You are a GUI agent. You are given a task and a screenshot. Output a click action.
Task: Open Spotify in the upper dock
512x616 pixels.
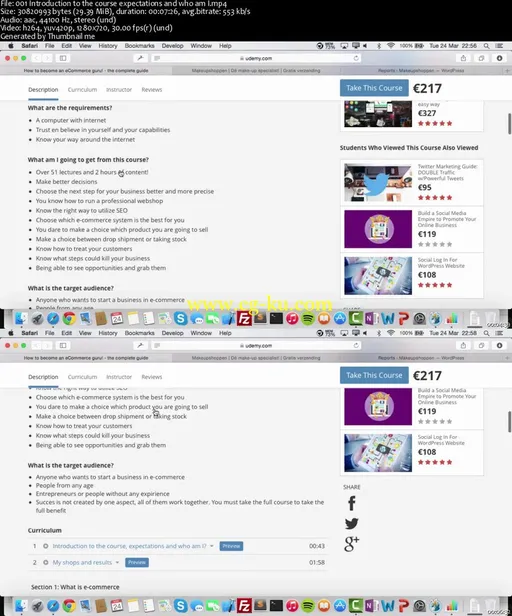(x=308, y=319)
